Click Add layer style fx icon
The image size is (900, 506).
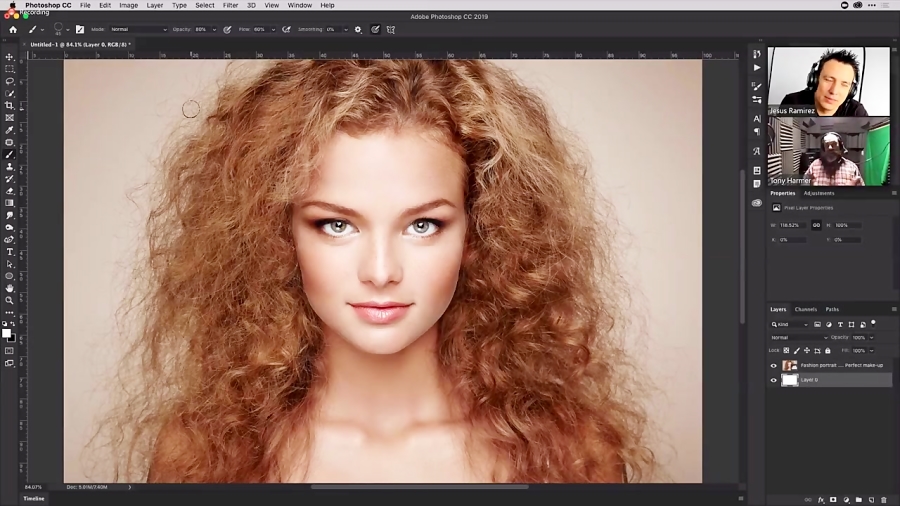click(x=821, y=500)
